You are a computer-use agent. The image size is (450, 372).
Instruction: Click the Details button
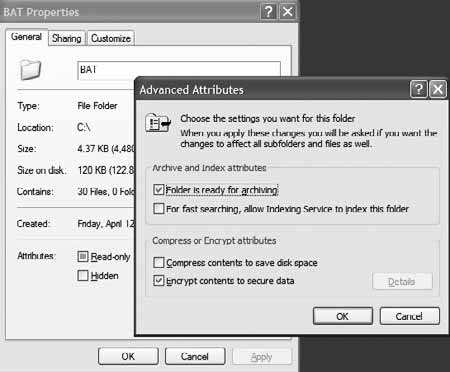tap(402, 282)
